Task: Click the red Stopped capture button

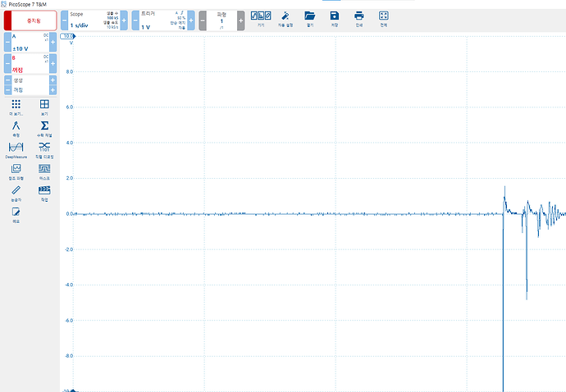Action: click(x=30, y=21)
